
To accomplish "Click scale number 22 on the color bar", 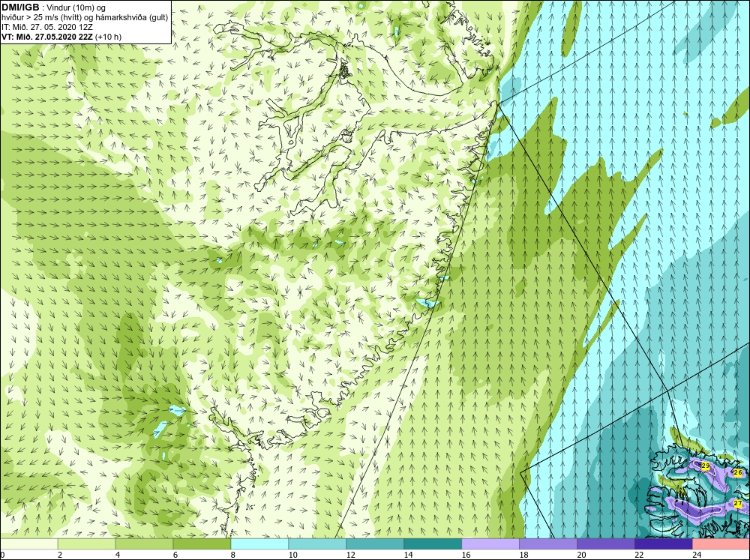I will pos(639,556).
